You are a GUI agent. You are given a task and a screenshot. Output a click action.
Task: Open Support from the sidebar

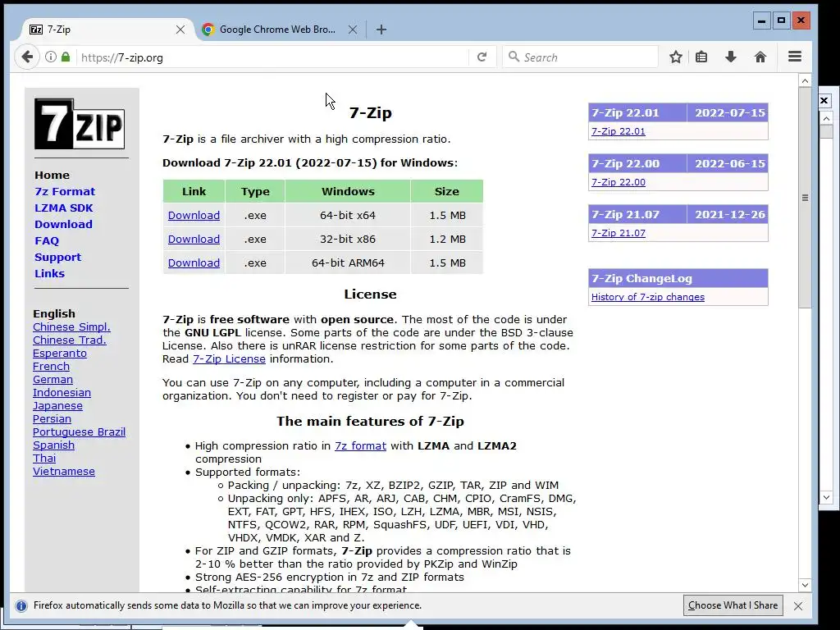click(58, 257)
